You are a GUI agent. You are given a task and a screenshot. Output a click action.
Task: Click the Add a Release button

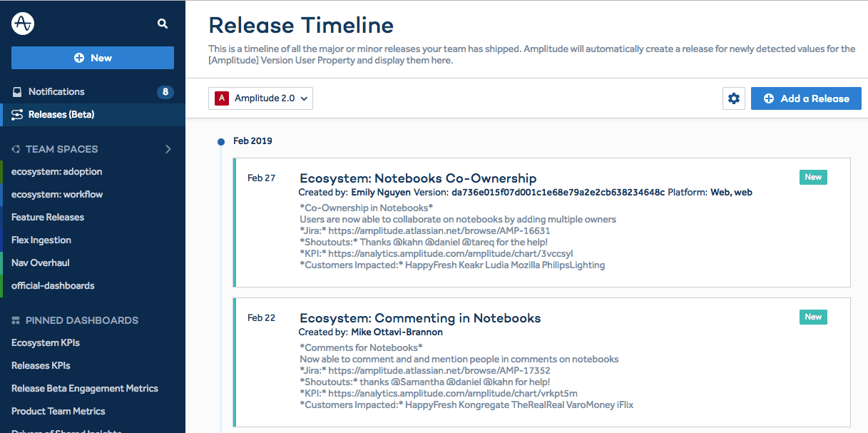(806, 98)
